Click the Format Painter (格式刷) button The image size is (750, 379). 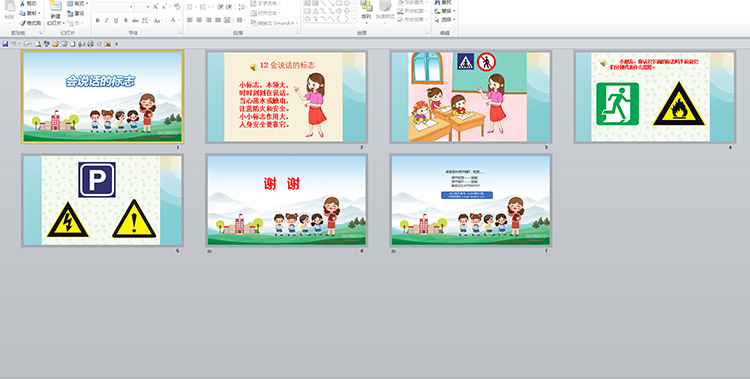30,23
